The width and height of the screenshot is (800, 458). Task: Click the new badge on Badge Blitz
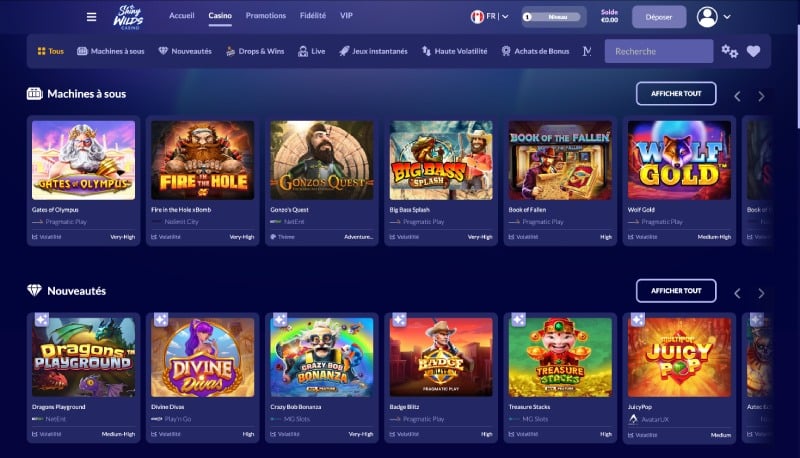pyautogui.click(x=399, y=319)
